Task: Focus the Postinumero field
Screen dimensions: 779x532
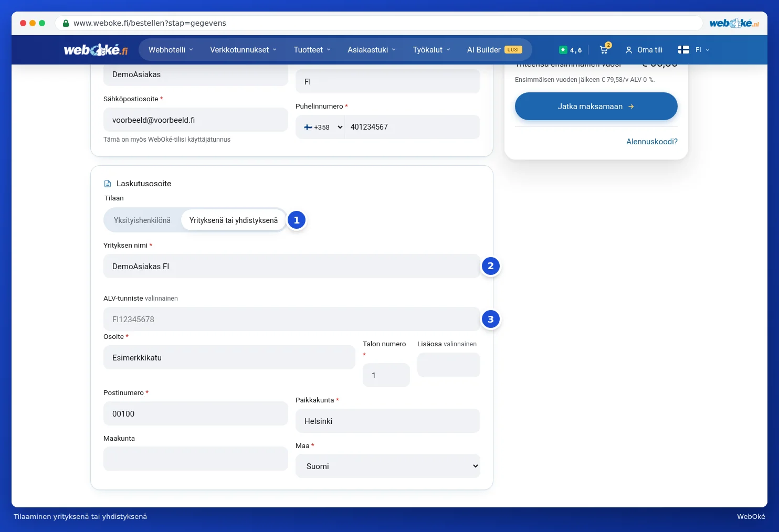Action: tap(196, 413)
